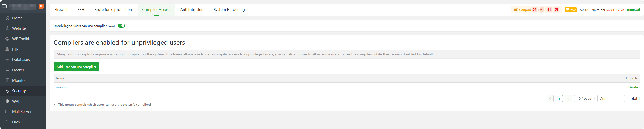The width and height of the screenshot is (644, 129).
Task: Open the Anti Intrusion tab
Action: click(192, 10)
